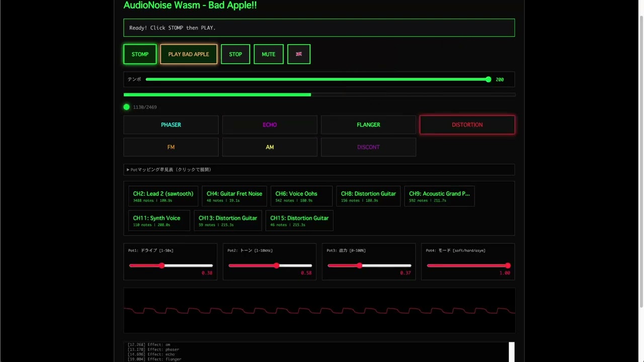Expand the Pot mapping quick reference

[319, 169]
